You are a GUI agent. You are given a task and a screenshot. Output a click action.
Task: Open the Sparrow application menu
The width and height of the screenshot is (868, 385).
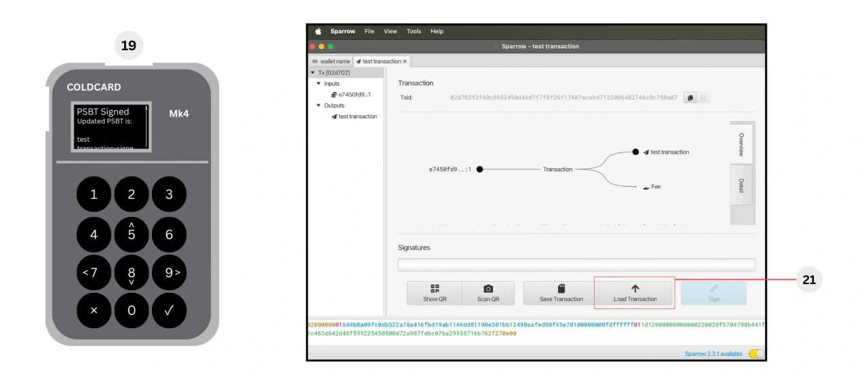[x=342, y=31]
